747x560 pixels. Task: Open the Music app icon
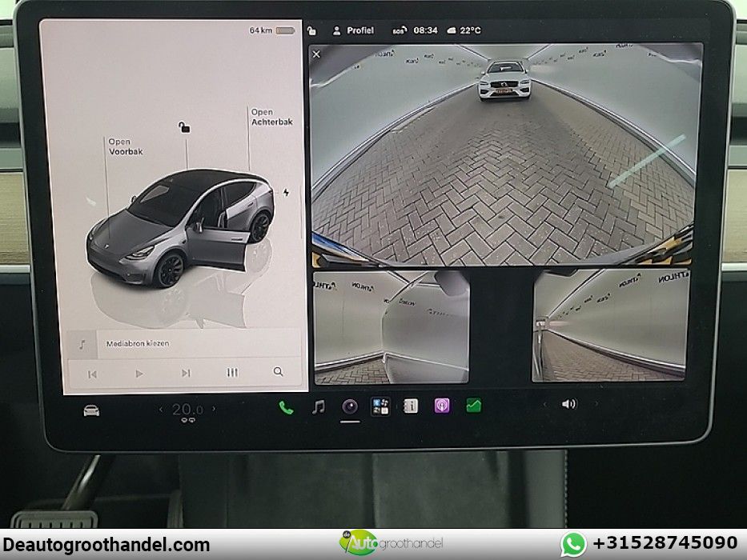coord(319,406)
